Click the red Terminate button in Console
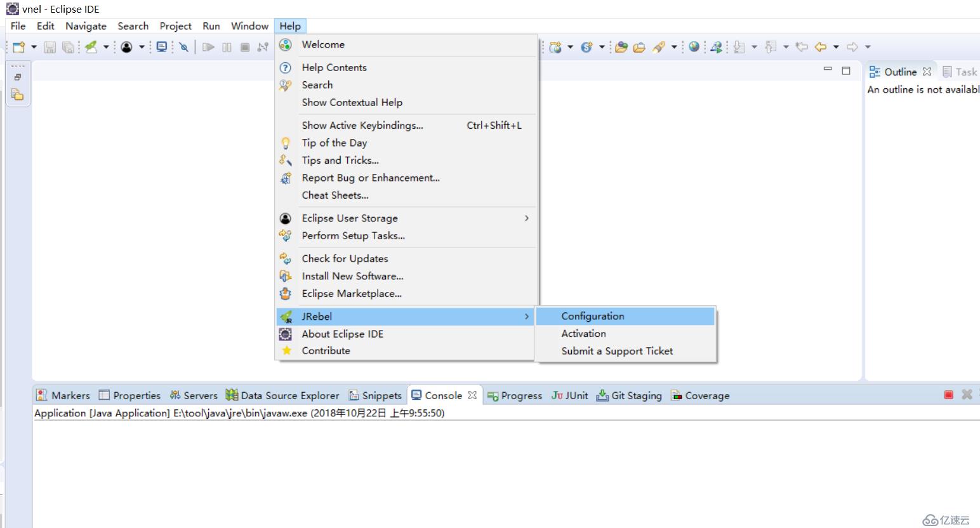This screenshot has height=528, width=980. click(949, 395)
